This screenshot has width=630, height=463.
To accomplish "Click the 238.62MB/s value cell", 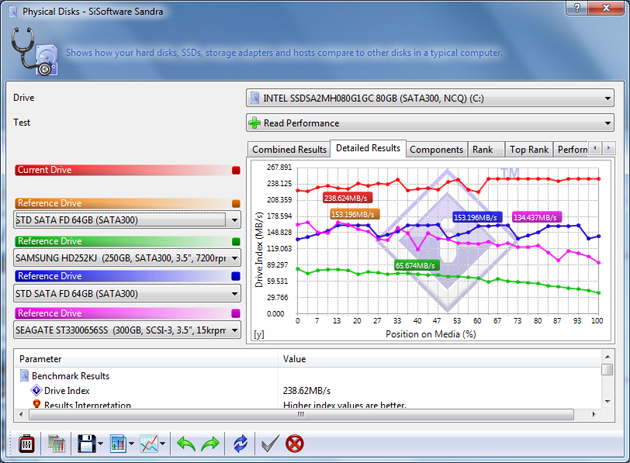I will point(307,391).
